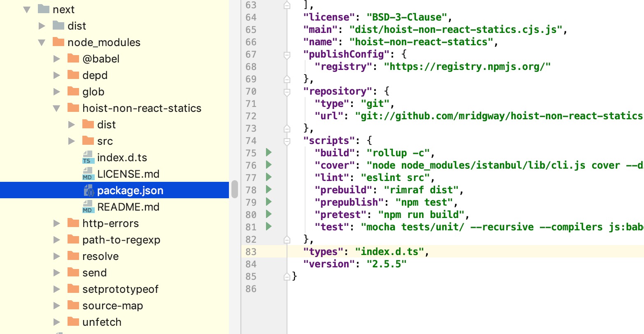The height and width of the screenshot is (334, 644).
Task: Click the package.json file icon
Action: 89,190
